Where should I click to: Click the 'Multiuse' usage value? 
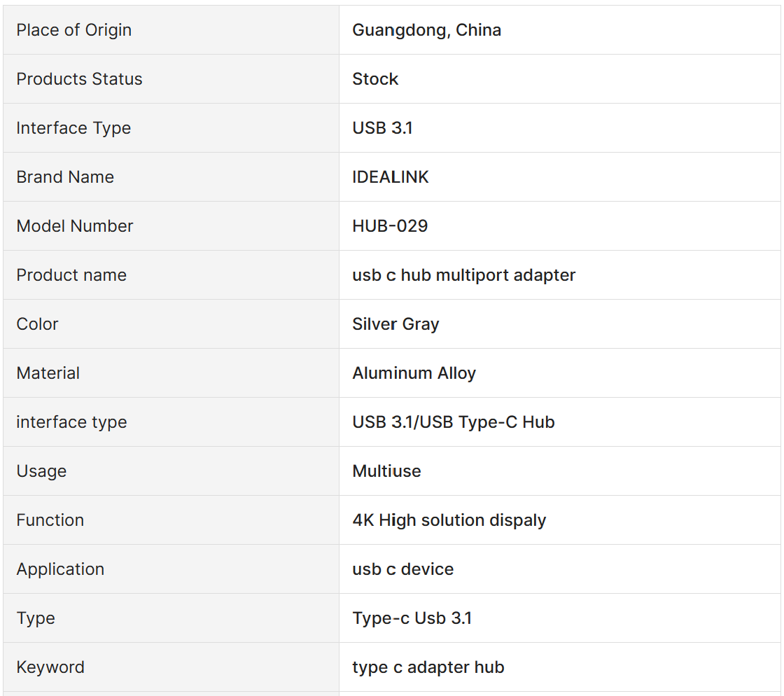click(x=386, y=471)
